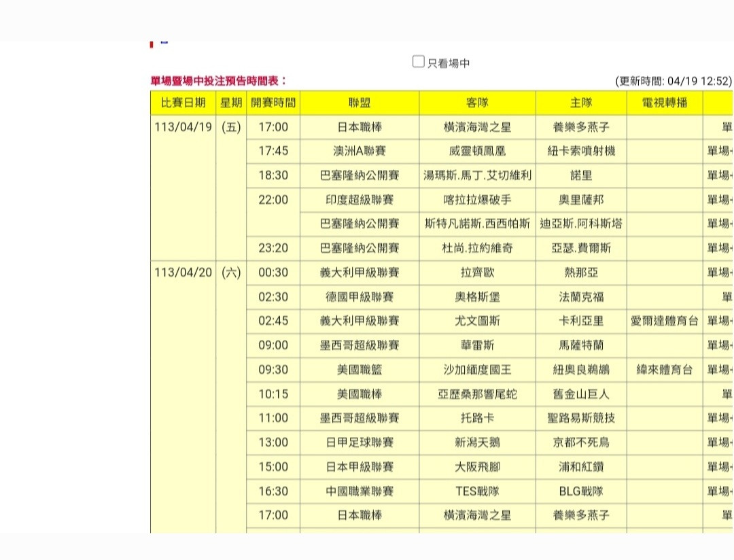Click the update time 04/19 12:52 text
Image resolution: width=734 pixels, height=560 pixels.
point(673,81)
